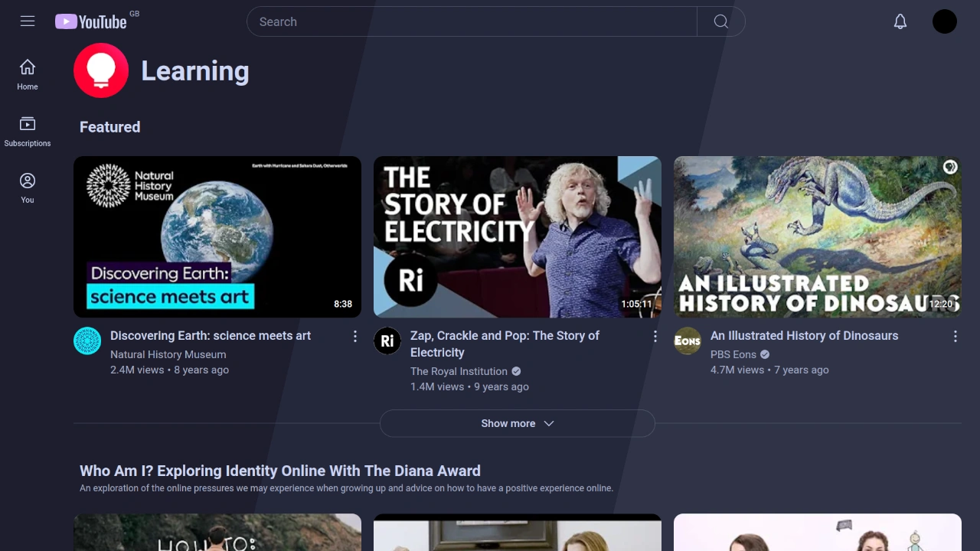Click '4.7M views • 7 years ago' text
The image size is (980, 551).
coord(769,370)
